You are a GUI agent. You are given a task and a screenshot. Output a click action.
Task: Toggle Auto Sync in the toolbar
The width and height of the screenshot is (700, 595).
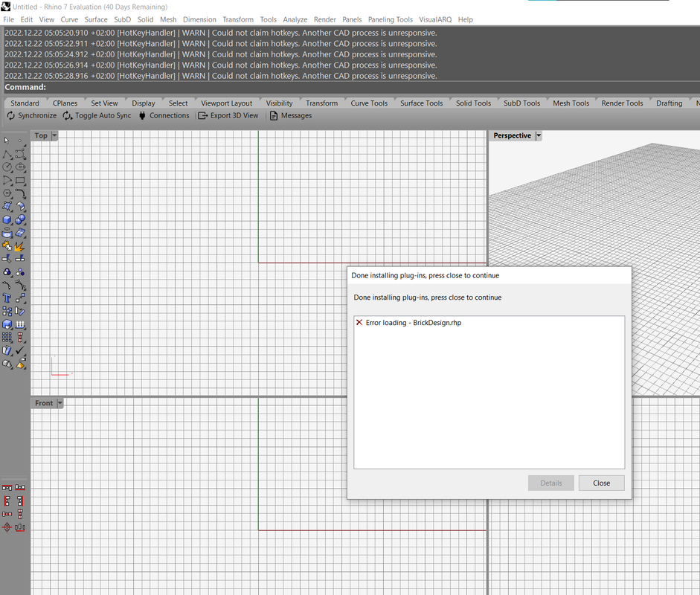tap(97, 115)
